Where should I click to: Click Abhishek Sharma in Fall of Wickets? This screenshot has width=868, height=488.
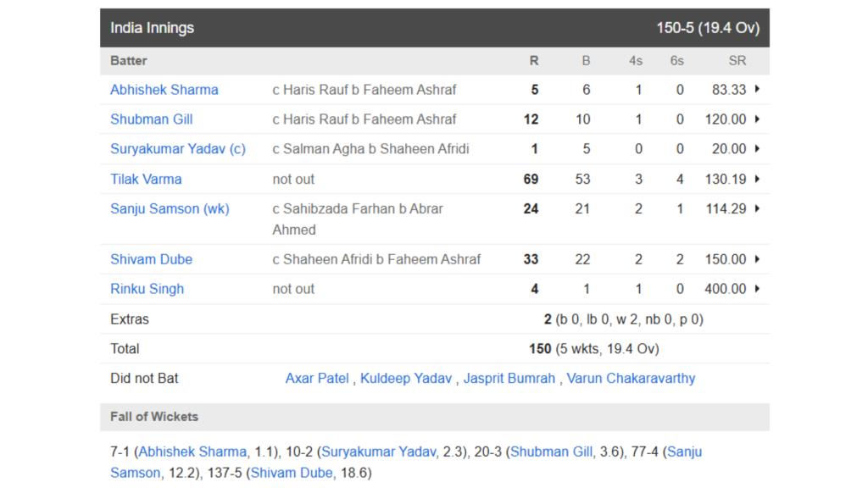(x=194, y=452)
